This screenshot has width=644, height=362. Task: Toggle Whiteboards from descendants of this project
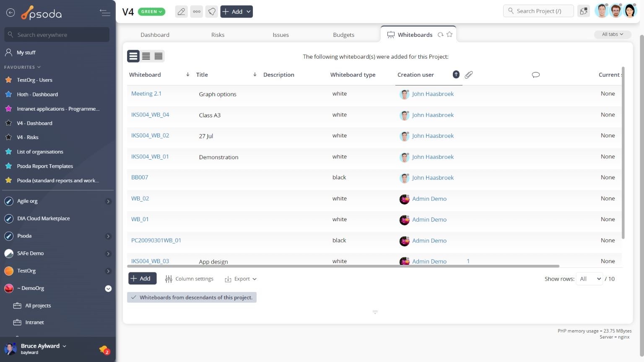pos(192,297)
